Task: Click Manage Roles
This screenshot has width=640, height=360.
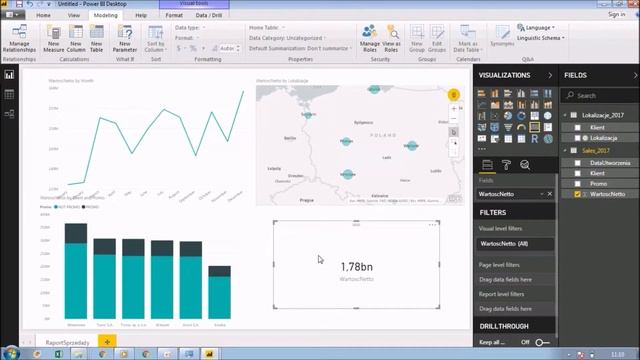Action: (x=370, y=39)
